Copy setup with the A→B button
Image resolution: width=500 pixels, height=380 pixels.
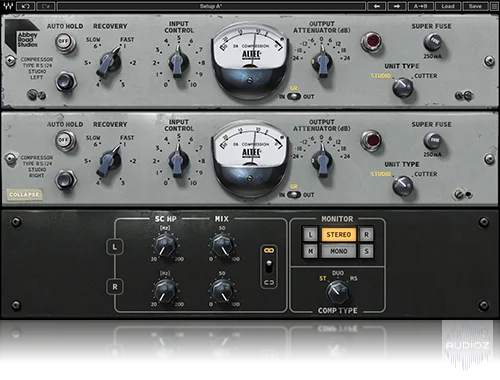tap(421, 6)
